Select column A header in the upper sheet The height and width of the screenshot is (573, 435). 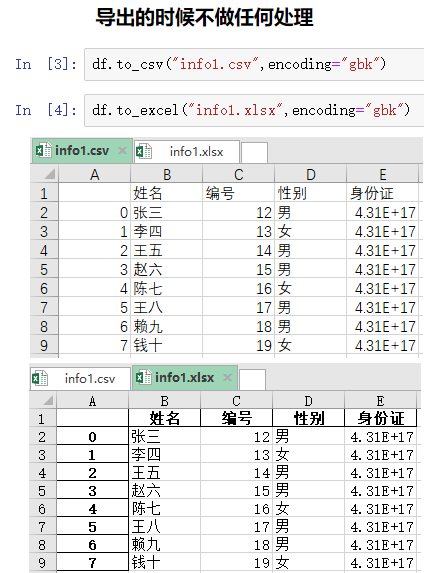pyautogui.click(x=94, y=174)
